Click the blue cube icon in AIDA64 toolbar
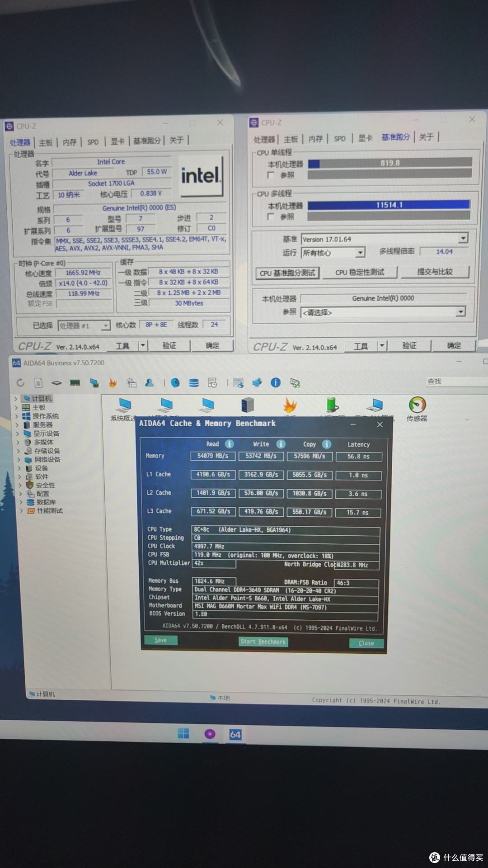This screenshot has width=488, height=868. (257, 383)
